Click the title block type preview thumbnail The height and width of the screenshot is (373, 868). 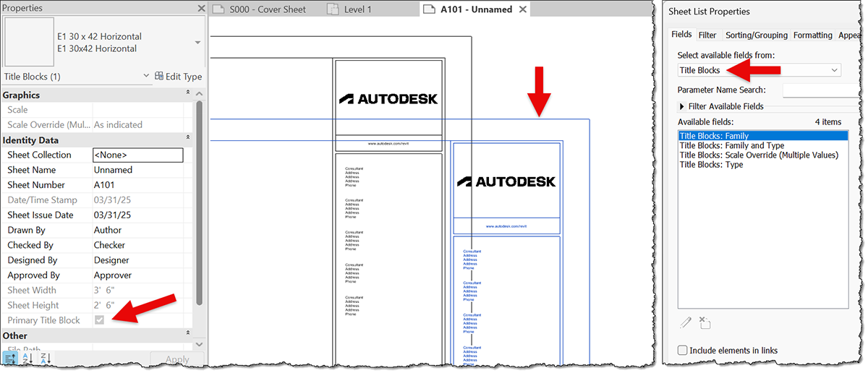(28, 42)
